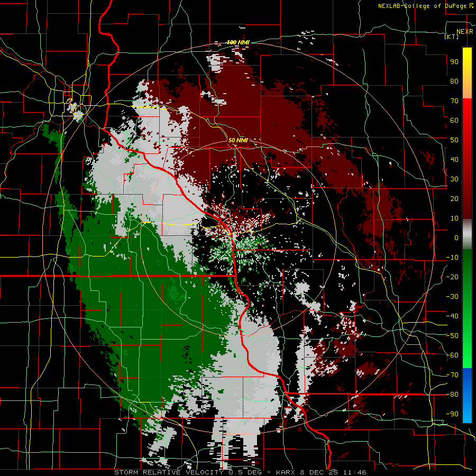This screenshot has width=476, height=476.
Task: Select the 10 value on the velocity scale
Action: [x=454, y=218]
